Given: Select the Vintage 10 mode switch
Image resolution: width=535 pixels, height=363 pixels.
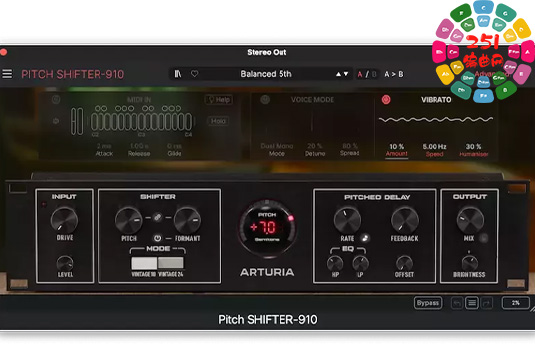Looking at the screenshot, I should [144, 263].
